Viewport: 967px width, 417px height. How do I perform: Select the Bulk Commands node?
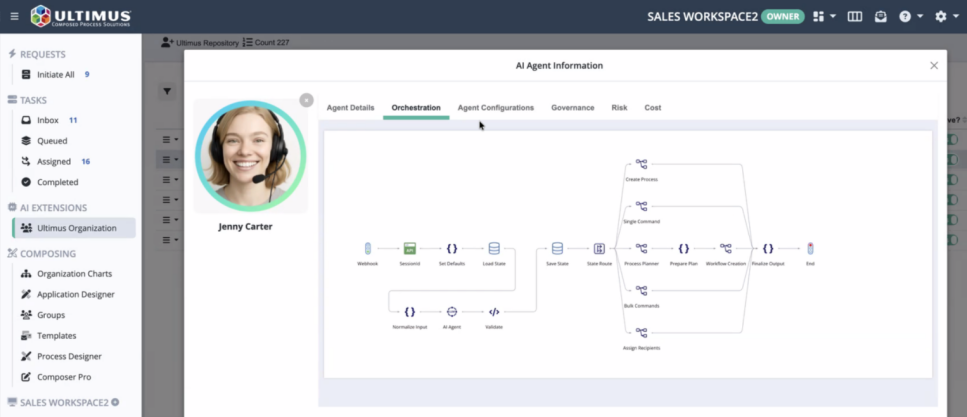coord(641,291)
